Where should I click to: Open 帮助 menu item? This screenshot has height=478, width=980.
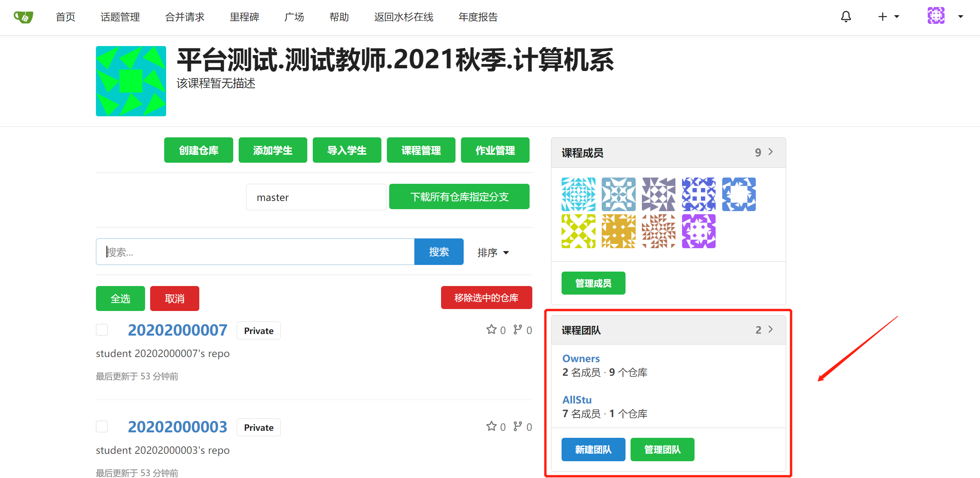pos(339,17)
